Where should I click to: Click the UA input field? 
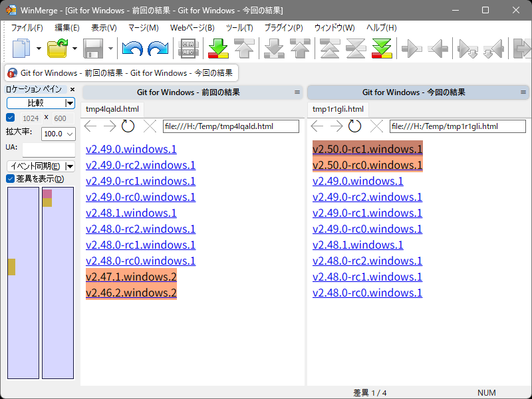49,149
